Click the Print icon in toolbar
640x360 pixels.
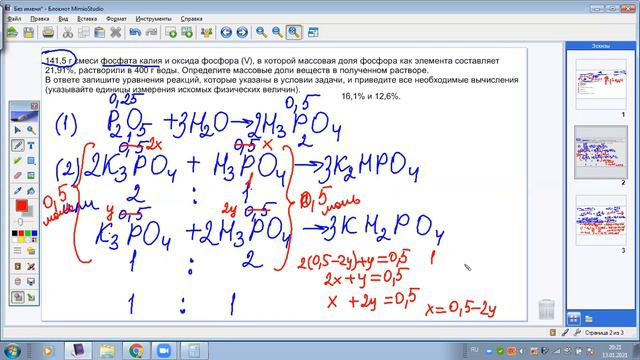[x=48, y=32]
